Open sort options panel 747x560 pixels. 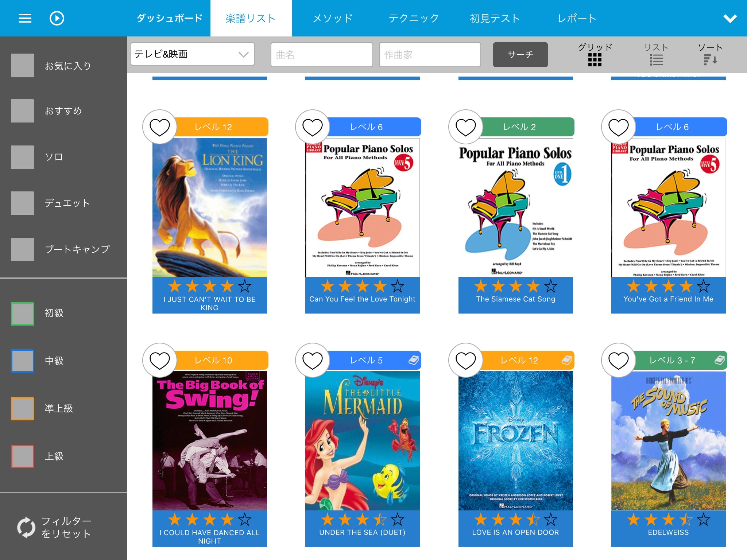coord(709,54)
